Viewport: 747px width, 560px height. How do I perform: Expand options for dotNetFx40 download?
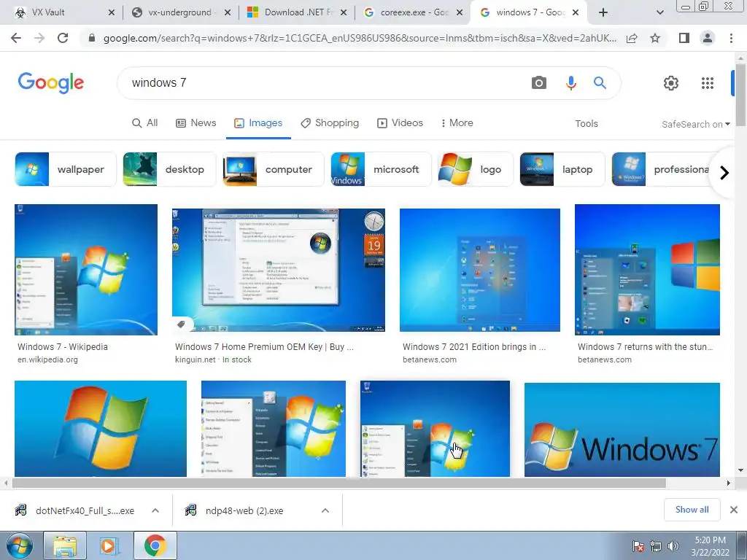(155, 510)
